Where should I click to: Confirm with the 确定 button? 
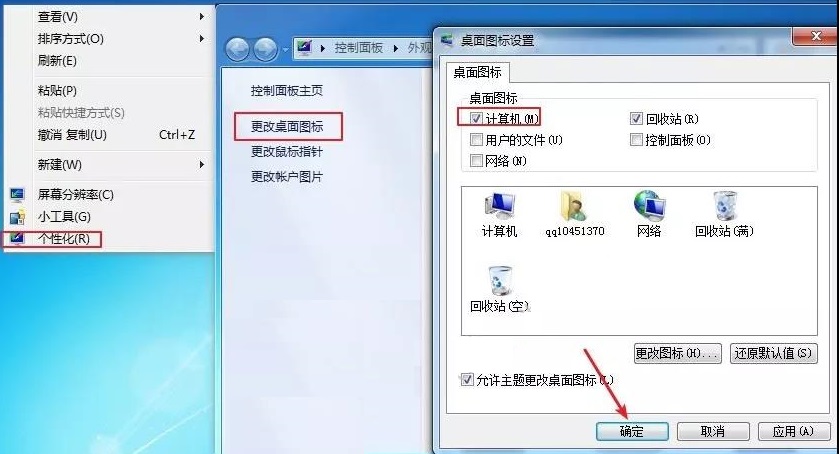pyautogui.click(x=632, y=431)
